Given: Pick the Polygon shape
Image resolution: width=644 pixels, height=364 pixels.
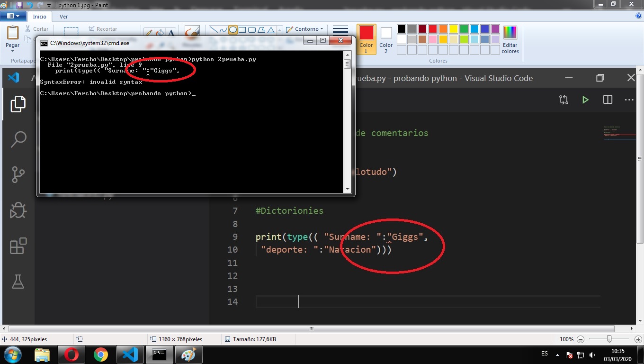Looking at the screenshot, I should click(x=261, y=29).
